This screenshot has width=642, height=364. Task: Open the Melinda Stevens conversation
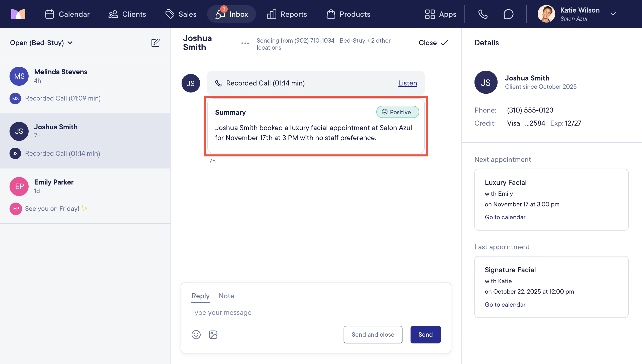tap(85, 85)
